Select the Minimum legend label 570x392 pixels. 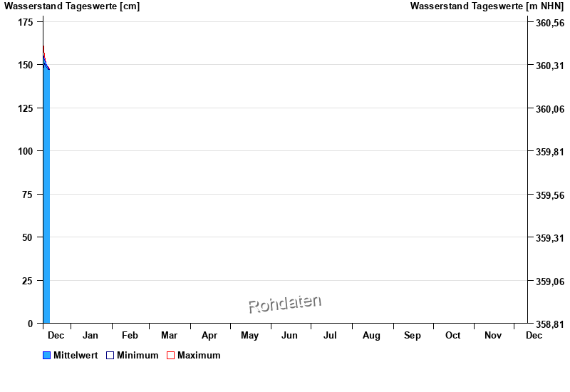138,356
